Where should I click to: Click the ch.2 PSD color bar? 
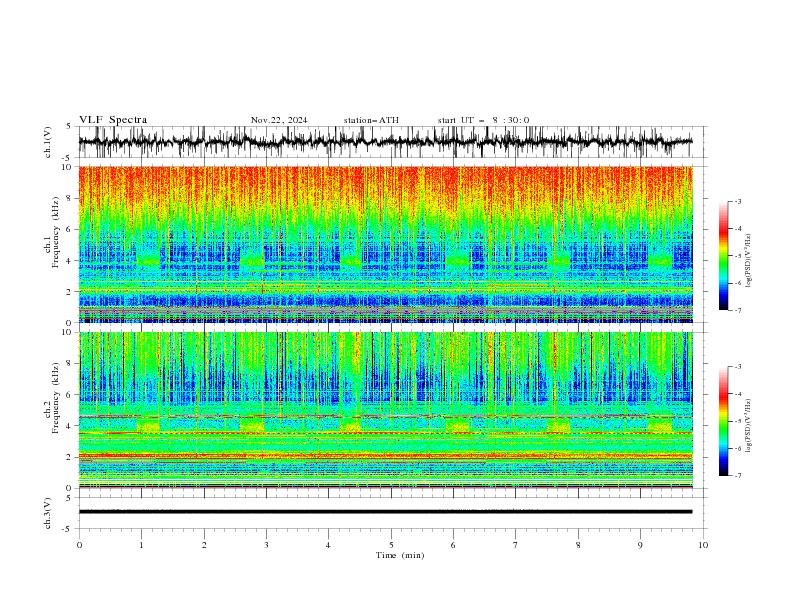[723, 421]
